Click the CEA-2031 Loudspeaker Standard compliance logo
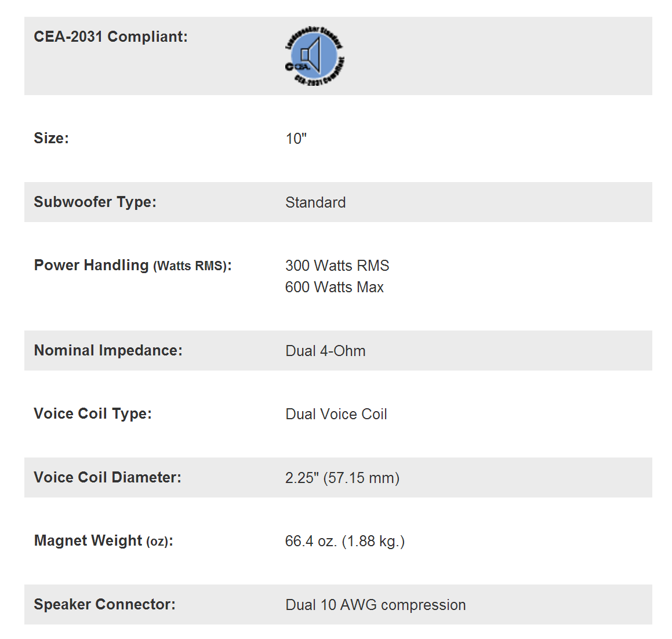This screenshot has height=639, width=672. click(315, 56)
